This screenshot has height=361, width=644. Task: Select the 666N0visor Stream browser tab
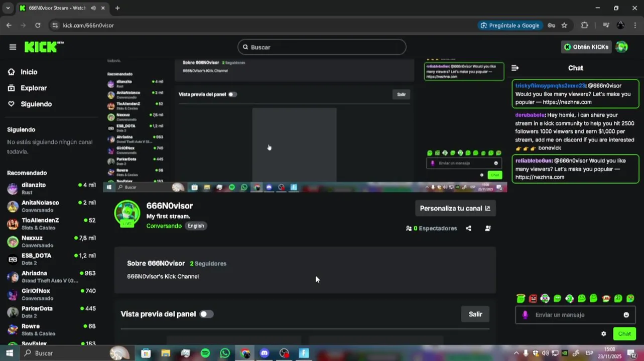pyautogui.click(x=62, y=8)
